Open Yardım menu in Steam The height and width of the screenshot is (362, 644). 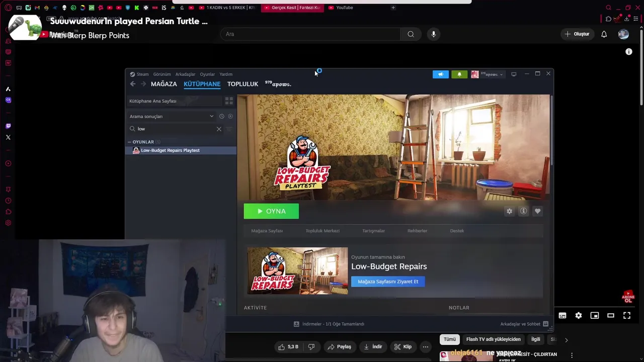click(226, 74)
